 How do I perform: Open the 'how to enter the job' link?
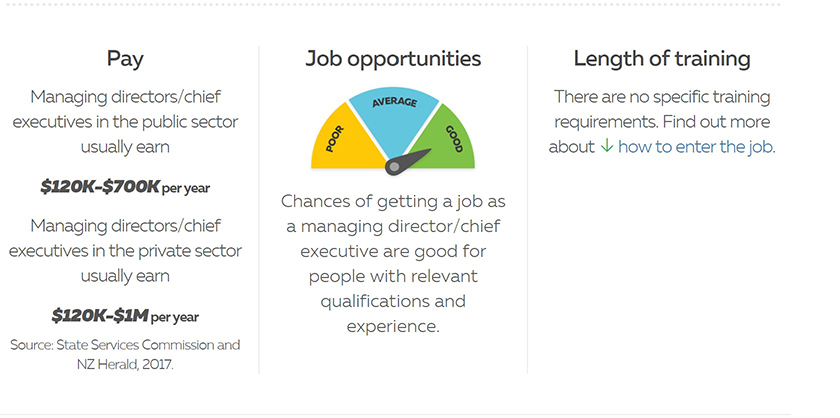point(696,147)
